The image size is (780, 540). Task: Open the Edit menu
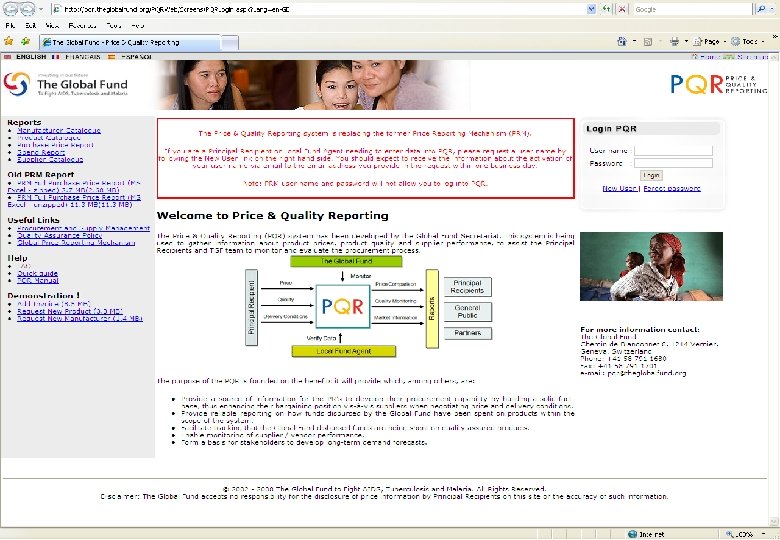31,25
